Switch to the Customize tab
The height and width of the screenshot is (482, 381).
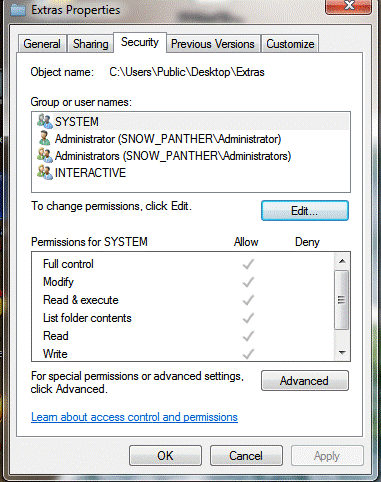[290, 44]
